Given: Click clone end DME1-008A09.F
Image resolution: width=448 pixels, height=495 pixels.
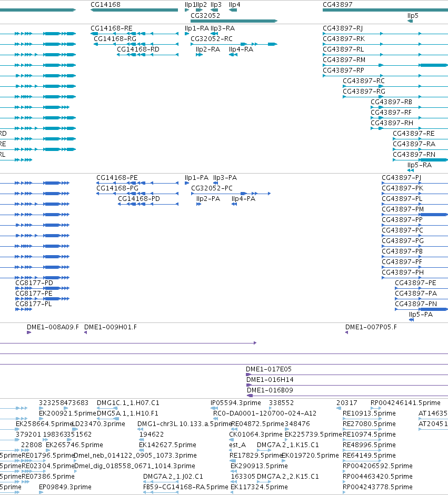Looking at the screenshot, I should pos(53,327).
